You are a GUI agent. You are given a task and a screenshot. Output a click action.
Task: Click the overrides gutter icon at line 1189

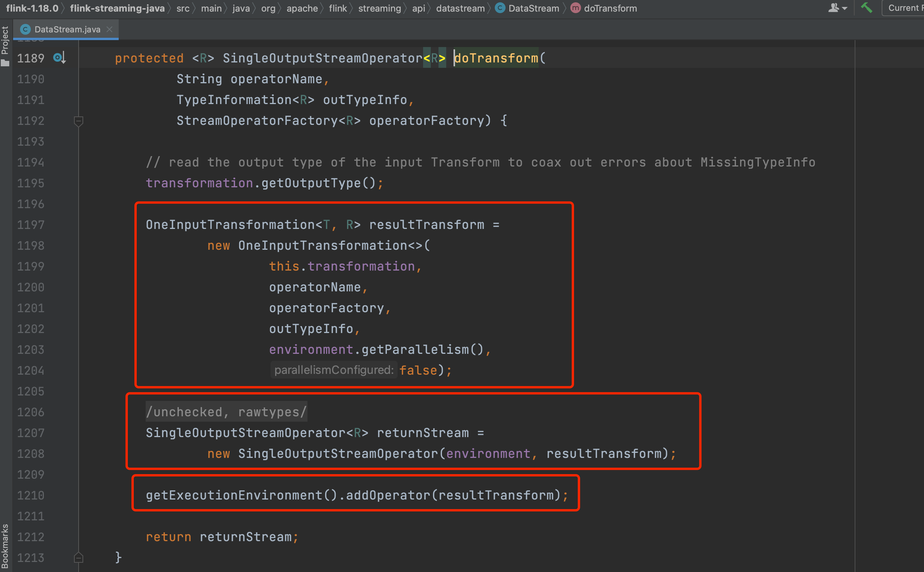point(59,58)
